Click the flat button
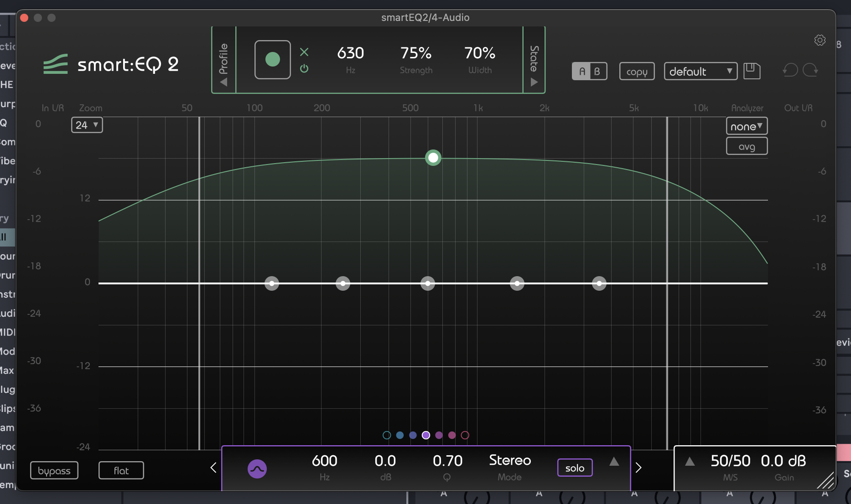 121,471
